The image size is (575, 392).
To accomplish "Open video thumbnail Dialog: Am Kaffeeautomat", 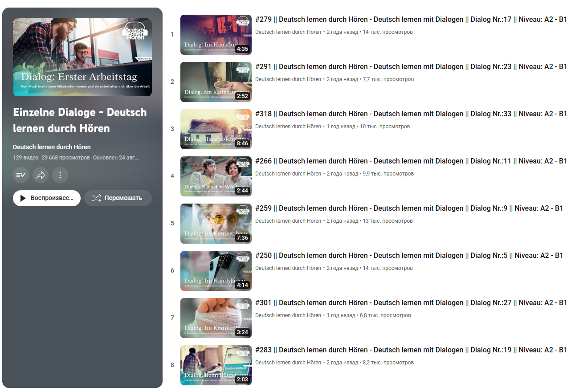I will point(216,82).
